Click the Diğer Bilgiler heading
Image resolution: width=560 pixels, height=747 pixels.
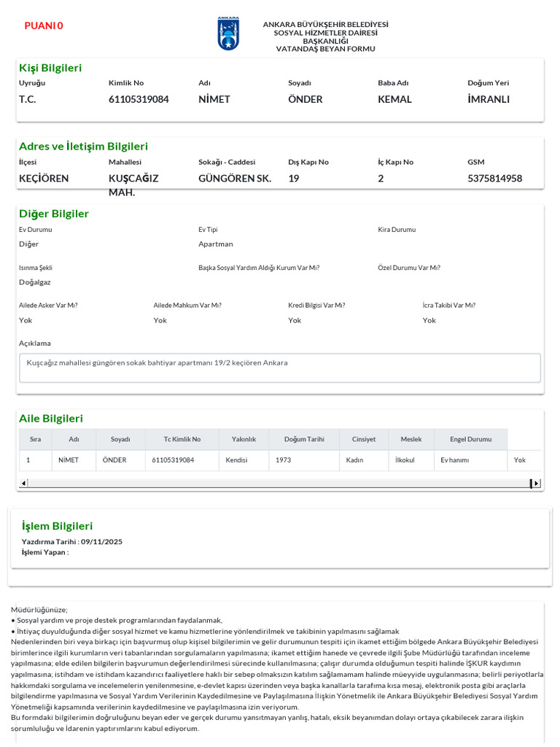pyautogui.click(x=54, y=214)
